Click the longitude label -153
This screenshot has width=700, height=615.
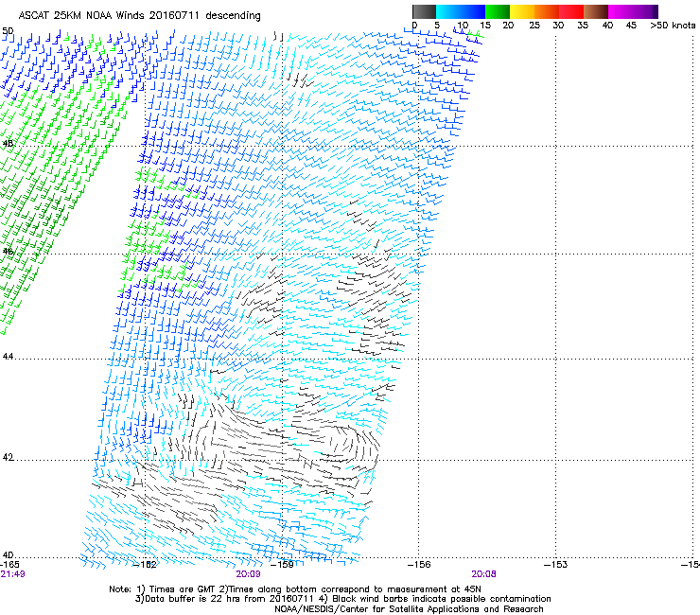[x=556, y=565]
